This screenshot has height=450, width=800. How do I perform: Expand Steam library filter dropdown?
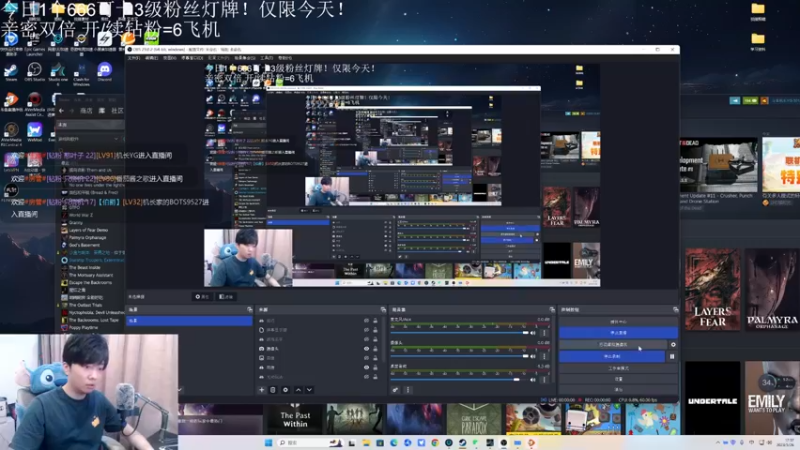116,139
